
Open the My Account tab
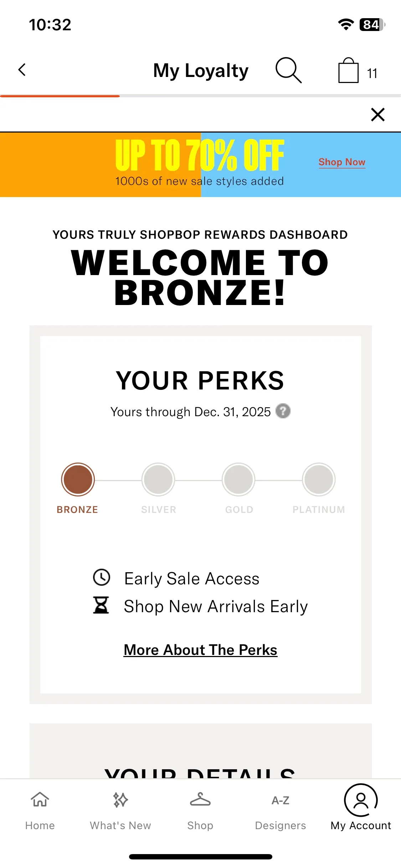pos(361,808)
